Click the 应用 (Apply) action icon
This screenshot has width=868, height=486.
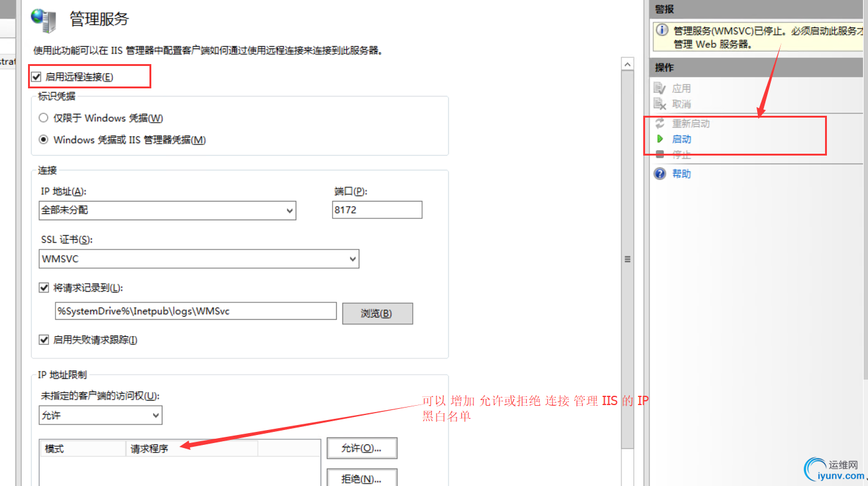click(660, 89)
